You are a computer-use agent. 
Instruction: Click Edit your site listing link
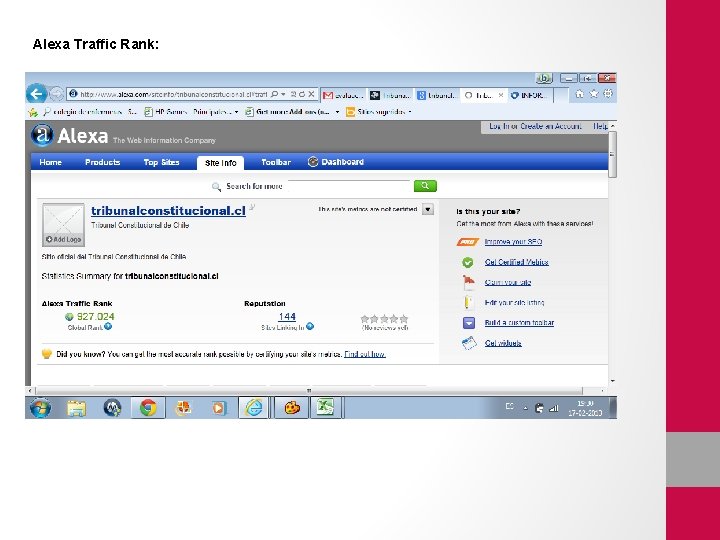pos(514,303)
